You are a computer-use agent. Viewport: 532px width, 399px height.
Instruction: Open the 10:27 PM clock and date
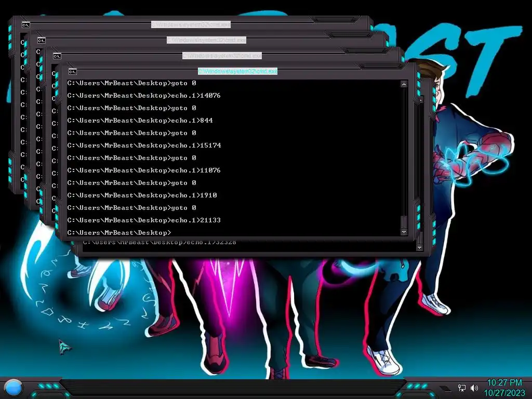[x=504, y=388]
